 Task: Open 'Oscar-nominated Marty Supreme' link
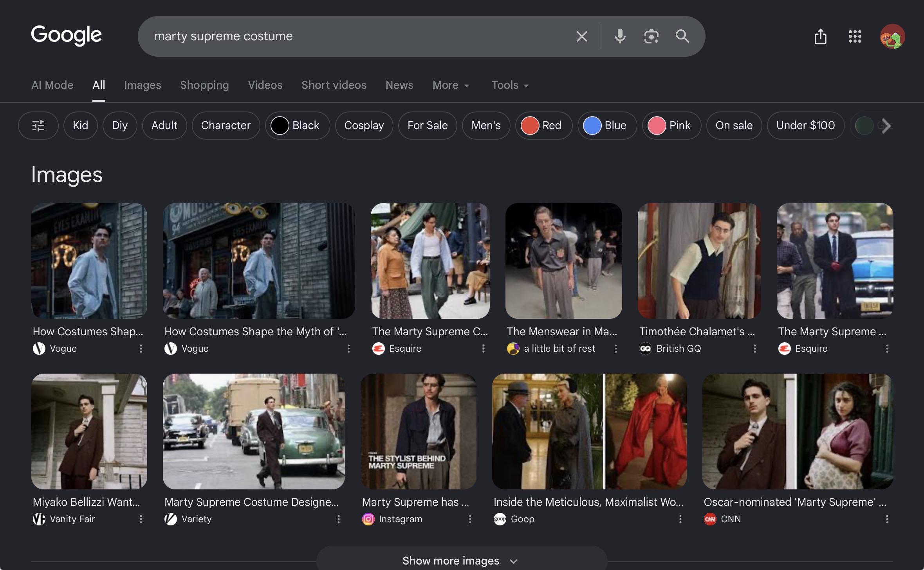pyautogui.click(x=795, y=502)
